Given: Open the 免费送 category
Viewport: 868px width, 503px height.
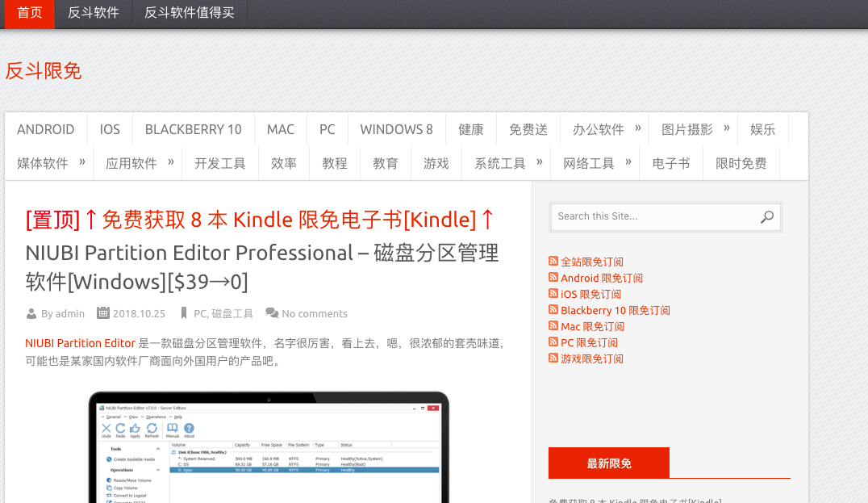Looking at the screenshot, I should 528,130.
